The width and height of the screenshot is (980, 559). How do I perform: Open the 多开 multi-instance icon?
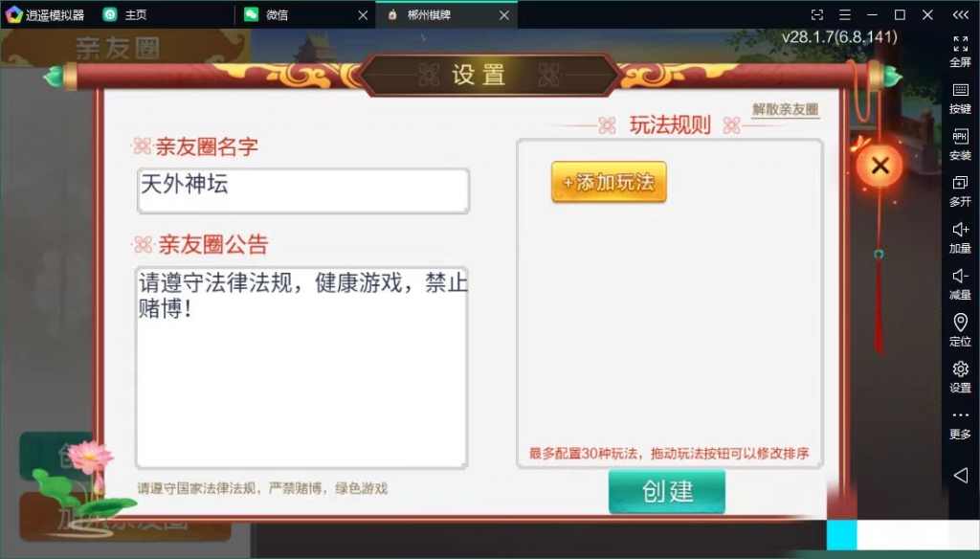960,191
